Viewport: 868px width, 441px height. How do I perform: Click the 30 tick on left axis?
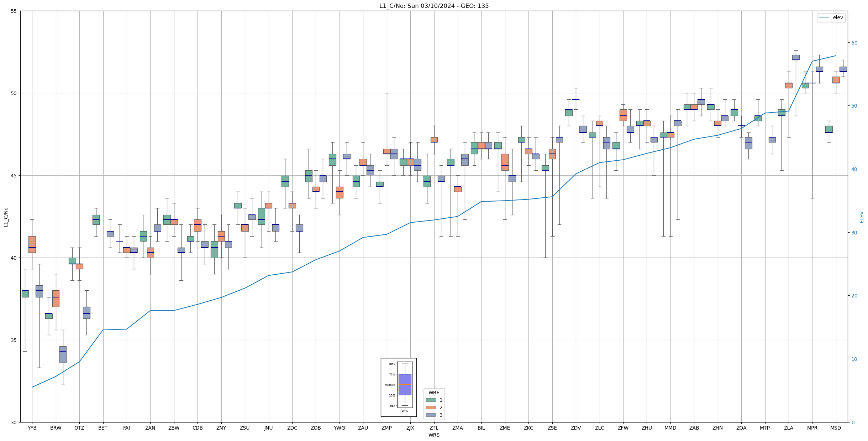[x=14, y=422]
